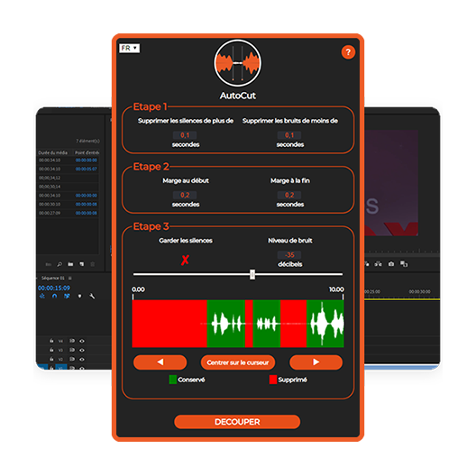Image resolution: width=476 pixels, height=476 pixels.
Task: Click the right arrow preview button
Action: [x=316, y=362]
